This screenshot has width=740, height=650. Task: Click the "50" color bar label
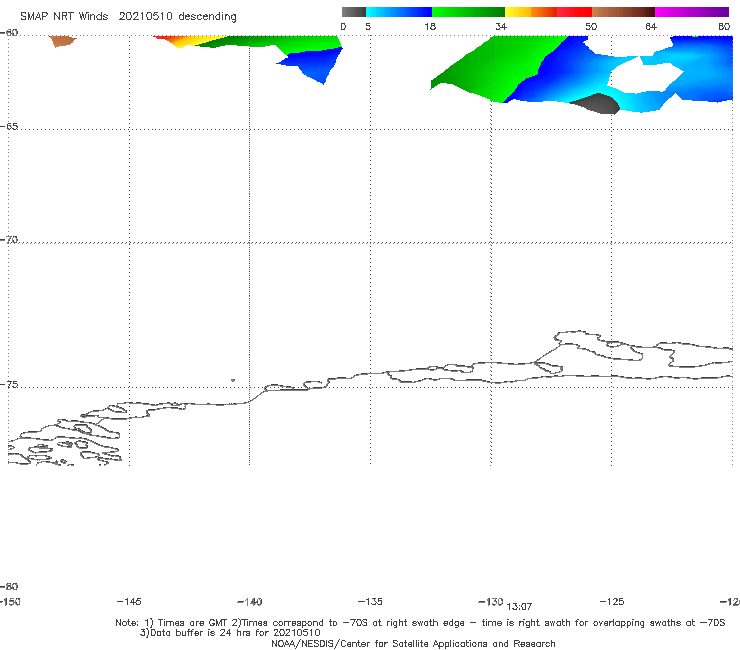coord(591,27)
